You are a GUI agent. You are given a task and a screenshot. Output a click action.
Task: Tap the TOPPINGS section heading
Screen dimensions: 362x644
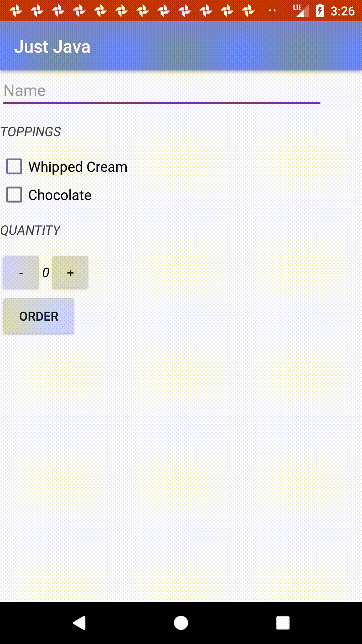tap(31, 132)
